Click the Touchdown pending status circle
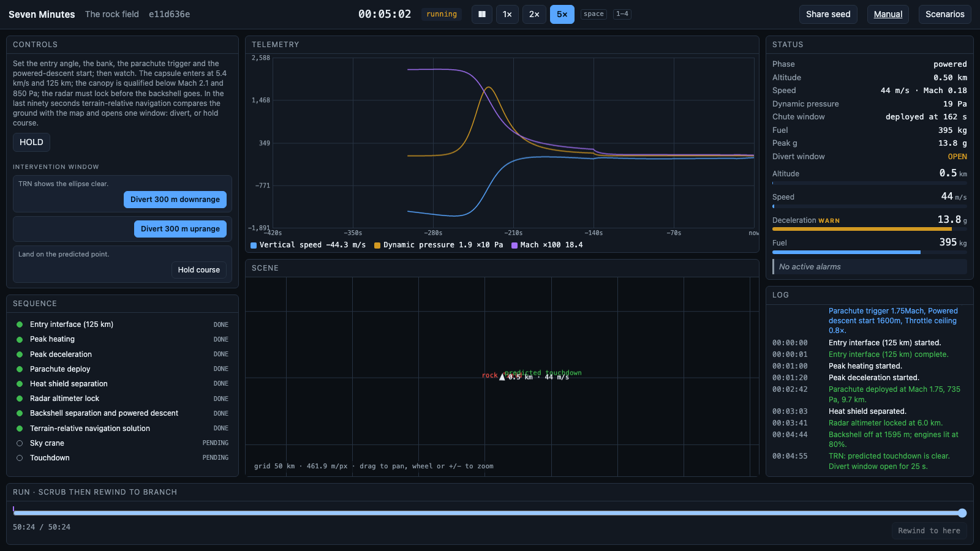 [20, 458]
